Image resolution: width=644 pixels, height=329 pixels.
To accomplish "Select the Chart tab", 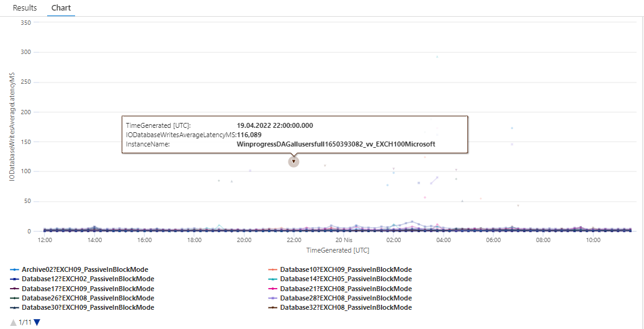I will pyautogui.click(x=61, y=8).
